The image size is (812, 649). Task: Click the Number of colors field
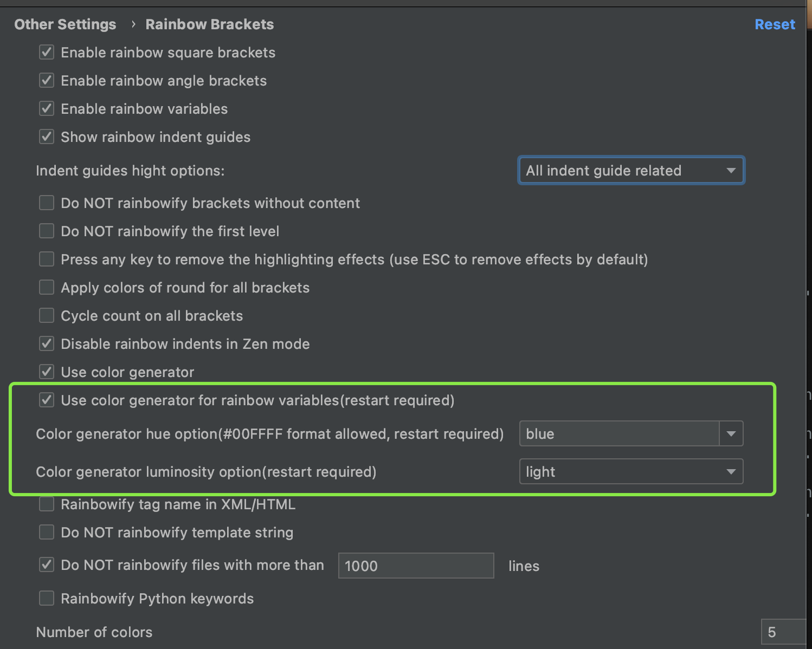click(x=783, y=632)
